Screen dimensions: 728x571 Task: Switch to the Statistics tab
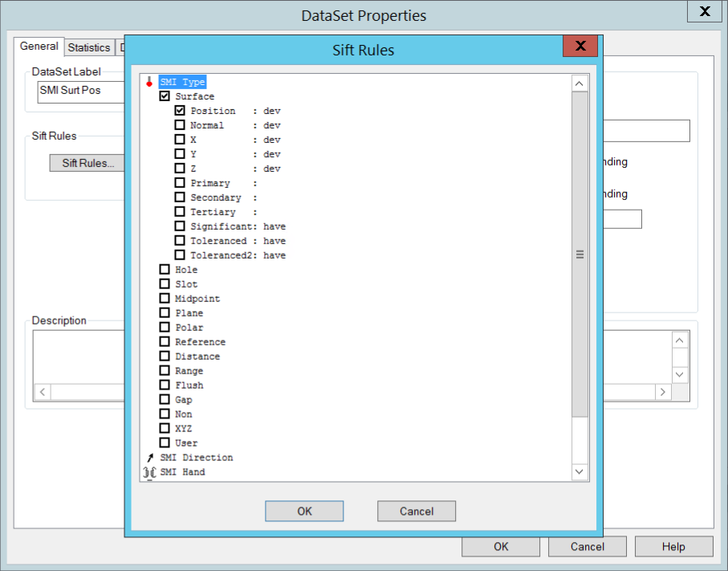[x=88, y=47]
